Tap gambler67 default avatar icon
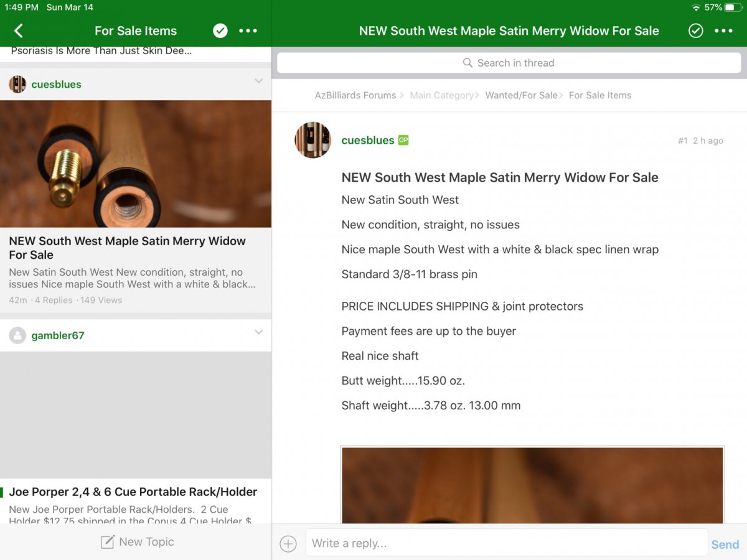The height and width of the screenshot is (560, 747). pos(17,335)
